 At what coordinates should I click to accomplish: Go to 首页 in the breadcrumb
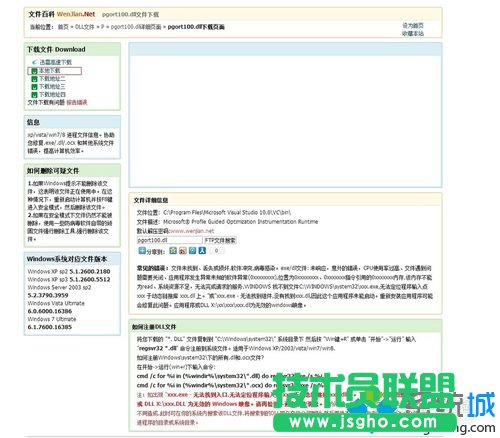click(x=63, y=27)
